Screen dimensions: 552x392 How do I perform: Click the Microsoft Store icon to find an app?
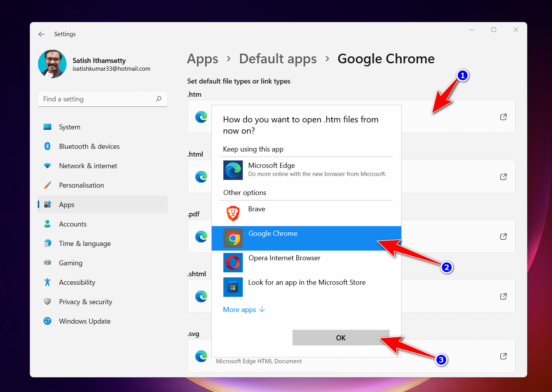[233, 287]
